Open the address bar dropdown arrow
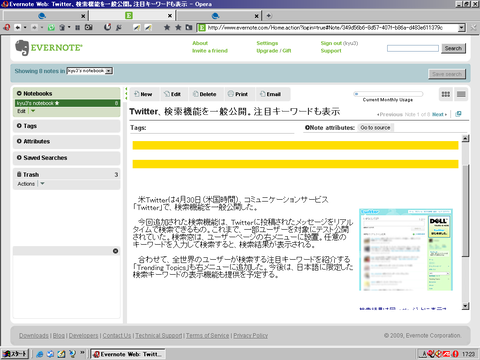The image size is (480, 360). [461, 28]
